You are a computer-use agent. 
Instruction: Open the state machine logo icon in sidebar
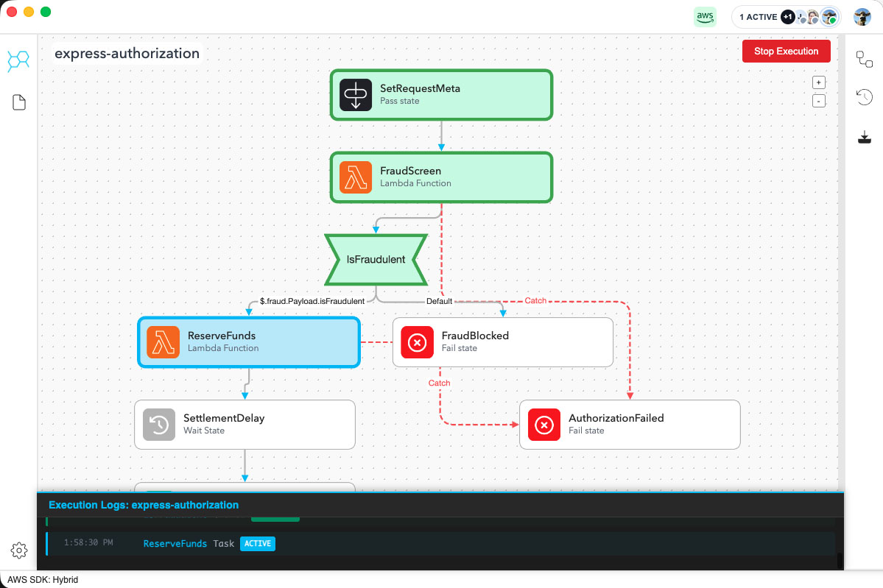18,60
